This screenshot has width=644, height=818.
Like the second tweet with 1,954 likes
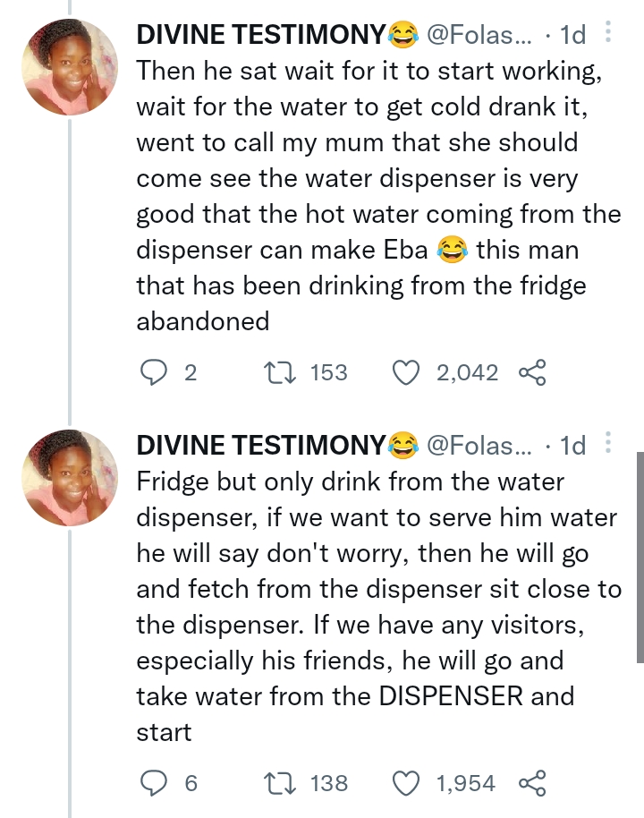tap(408, 783)
